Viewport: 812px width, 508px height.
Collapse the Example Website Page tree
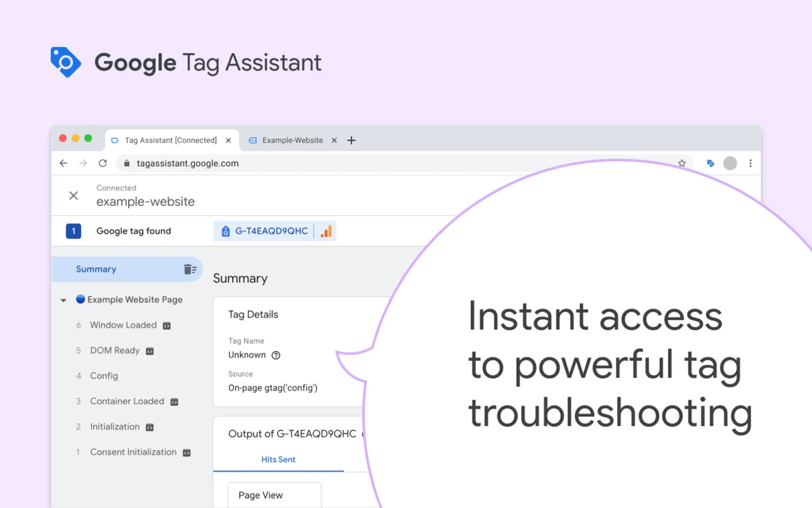pos(63,300)
